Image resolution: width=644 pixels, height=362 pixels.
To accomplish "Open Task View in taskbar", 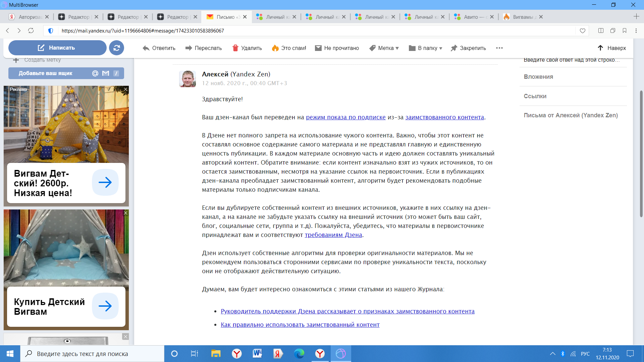I will pos(195,354).
